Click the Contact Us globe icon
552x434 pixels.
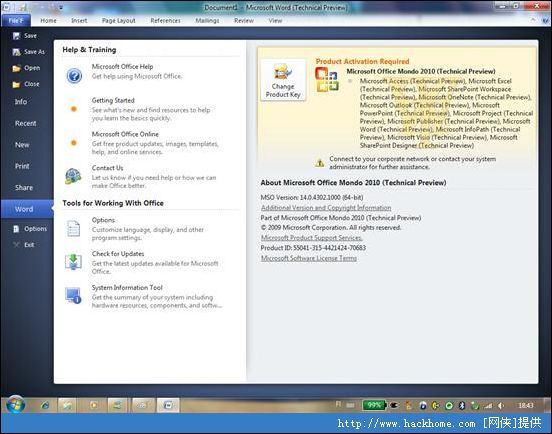[x=73, y=176]
